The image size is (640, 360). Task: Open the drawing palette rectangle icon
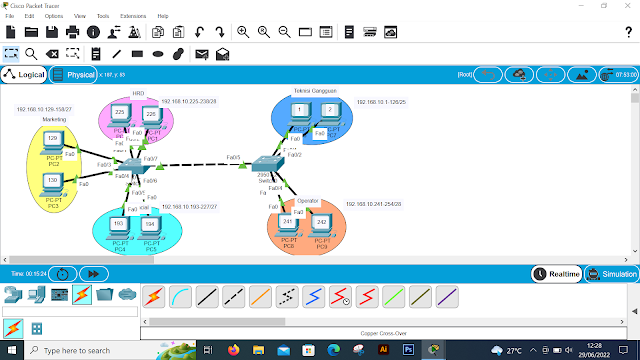point(305,32)
